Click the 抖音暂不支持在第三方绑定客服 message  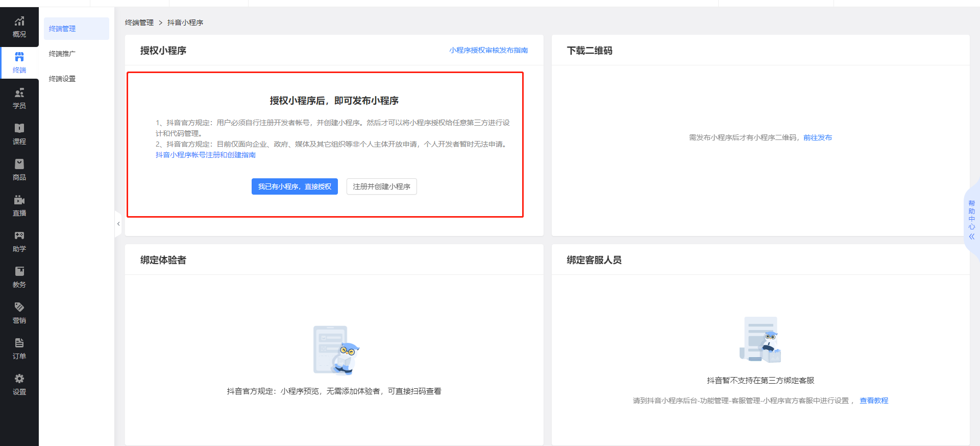tap(761, 380)
